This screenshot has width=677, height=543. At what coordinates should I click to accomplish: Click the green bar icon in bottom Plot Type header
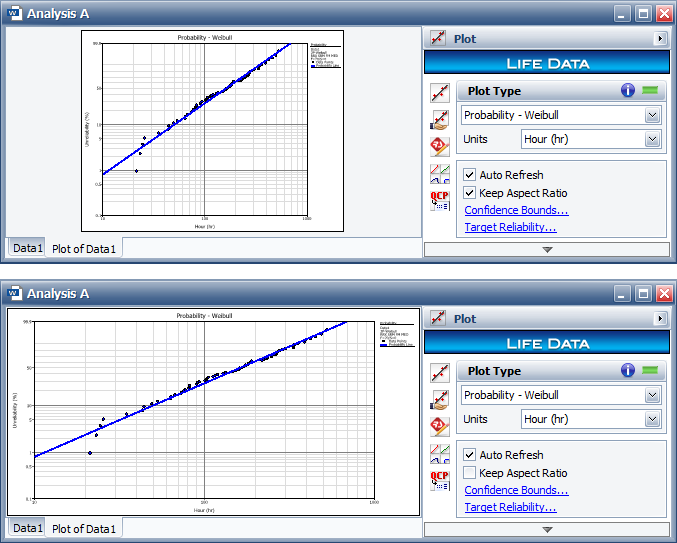click(x=652, y=370)
